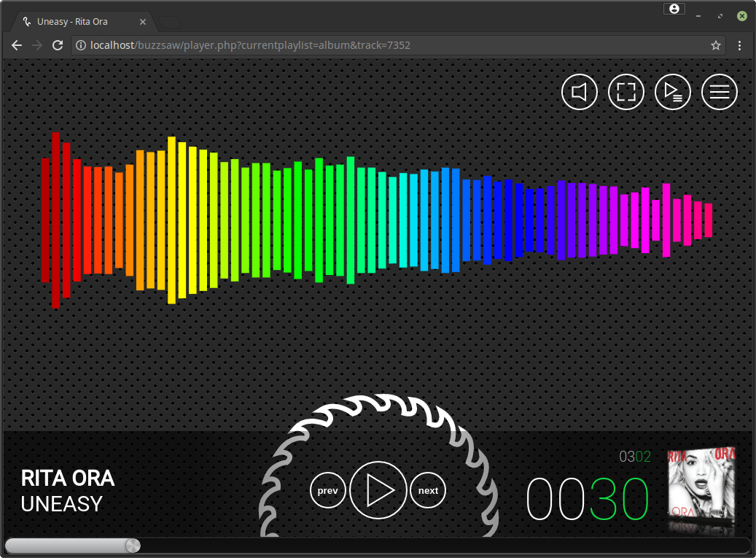The height and width of the screenshot is (558, 756).
Task: Open the hamburger menu
Action: tap(720, 92)
